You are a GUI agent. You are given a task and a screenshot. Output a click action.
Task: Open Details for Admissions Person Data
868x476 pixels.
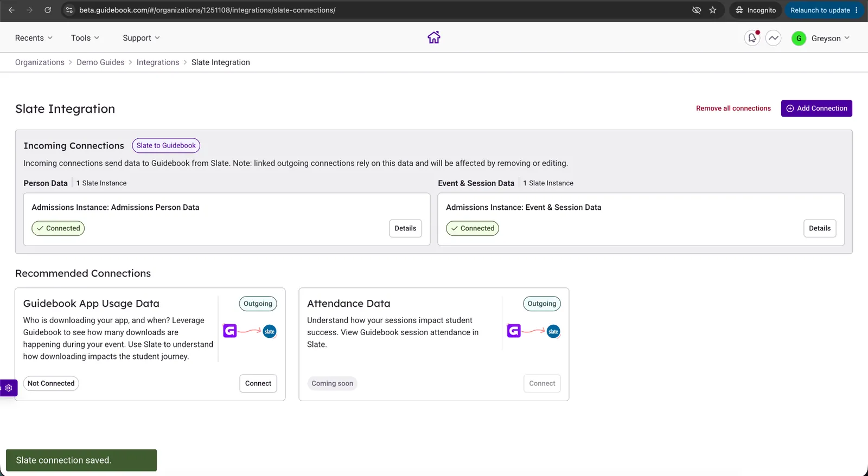[x=405, y=228]
